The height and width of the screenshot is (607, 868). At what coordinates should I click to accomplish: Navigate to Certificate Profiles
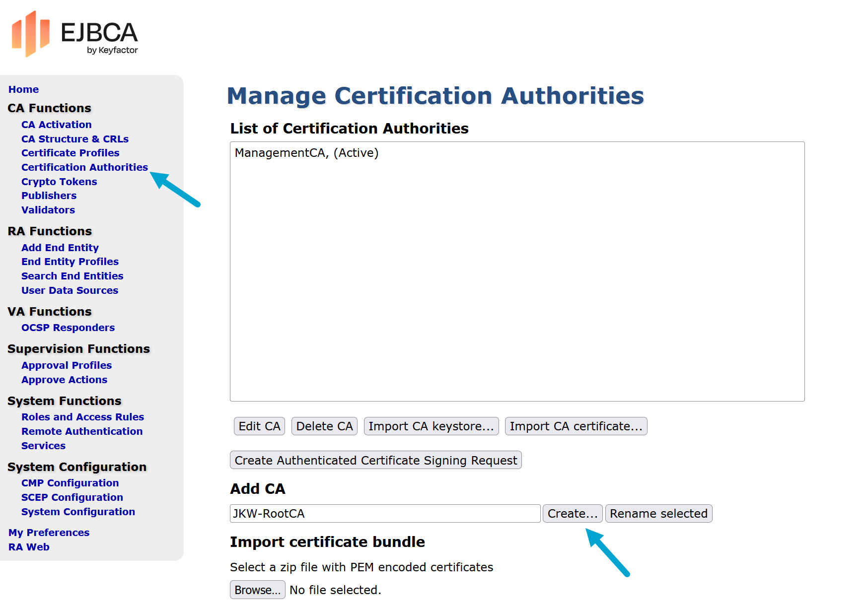point(70,153)
